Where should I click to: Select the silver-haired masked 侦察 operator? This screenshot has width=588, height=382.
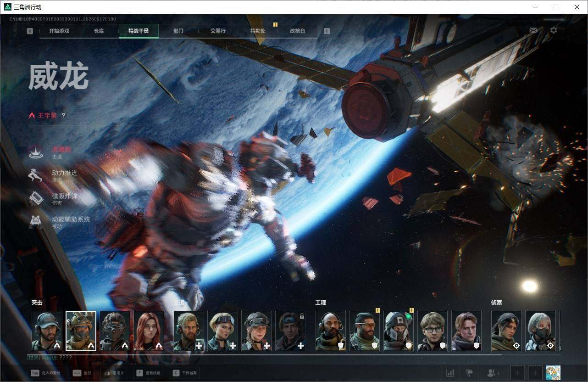pos(540,331)
